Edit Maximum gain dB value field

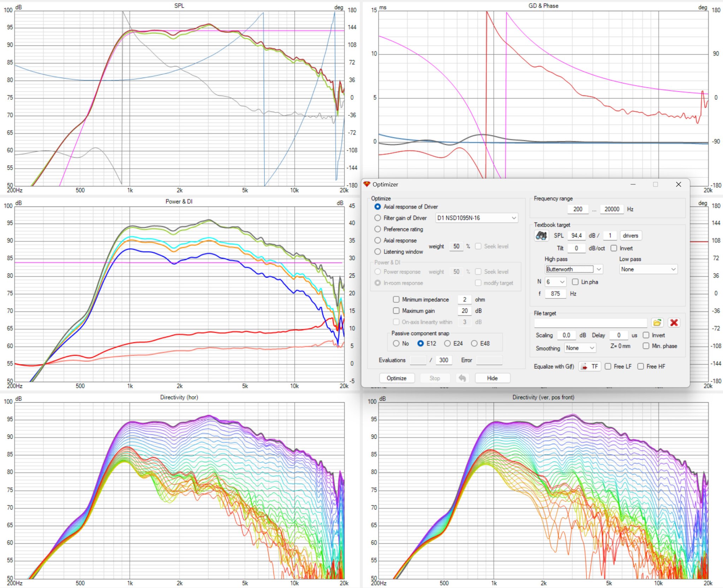point(465,311)
